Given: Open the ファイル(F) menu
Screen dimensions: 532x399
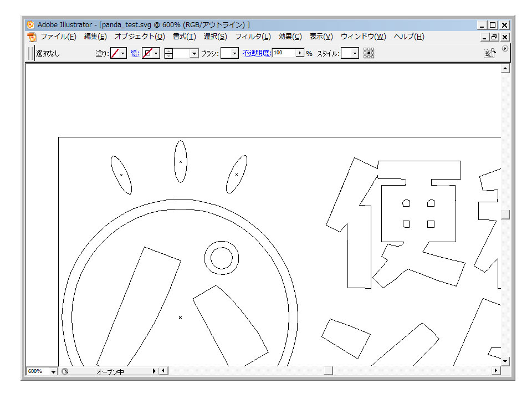Looking at the screenshot, I should tap(58, 37).
